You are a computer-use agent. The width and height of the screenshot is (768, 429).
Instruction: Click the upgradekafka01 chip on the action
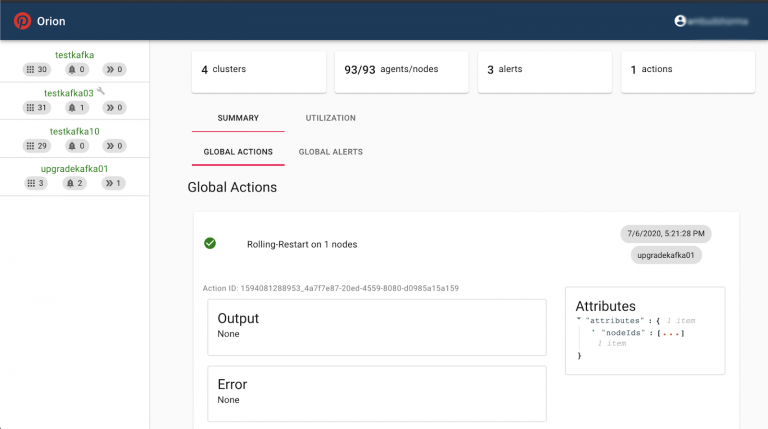[667, 255]
